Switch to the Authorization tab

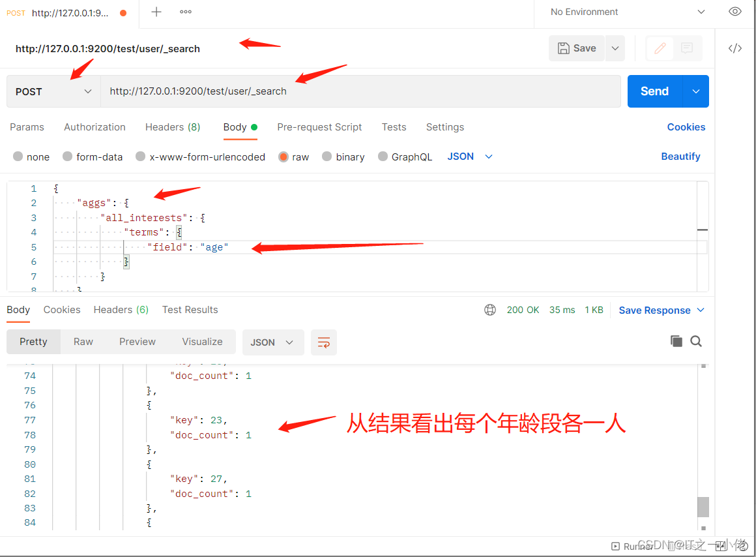(94, 127)
